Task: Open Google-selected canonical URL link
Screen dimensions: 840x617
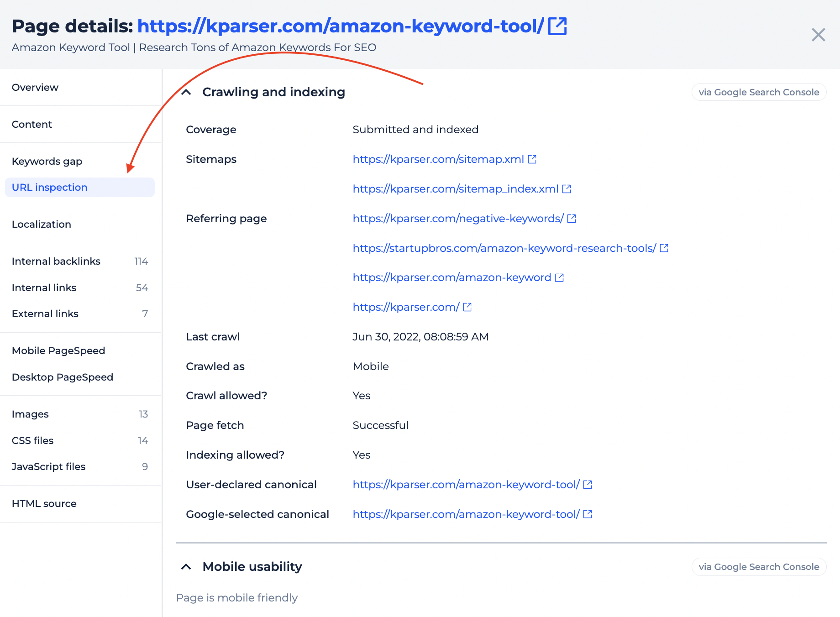Action: (x=466, y=514)
